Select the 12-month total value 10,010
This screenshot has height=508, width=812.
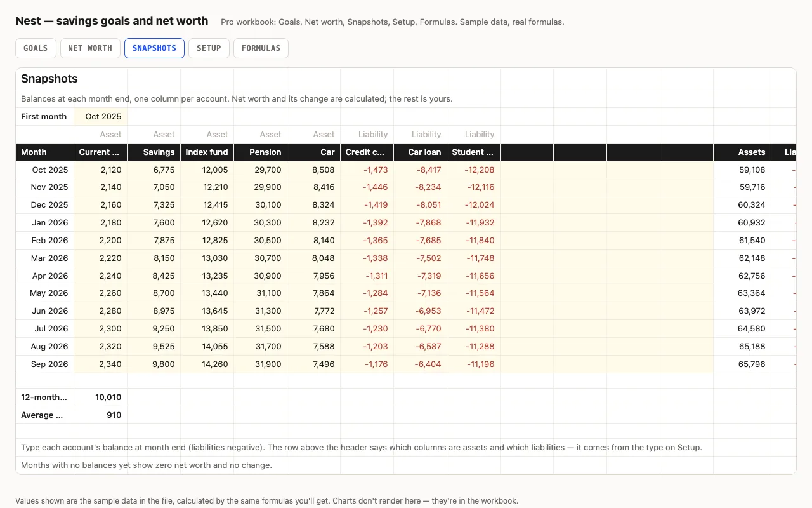[101, 398]
